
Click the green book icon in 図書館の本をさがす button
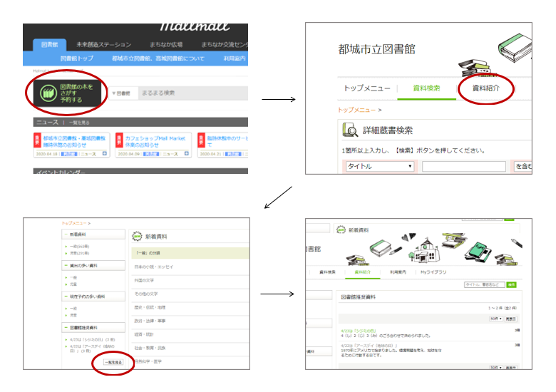(x=48, y=93)
